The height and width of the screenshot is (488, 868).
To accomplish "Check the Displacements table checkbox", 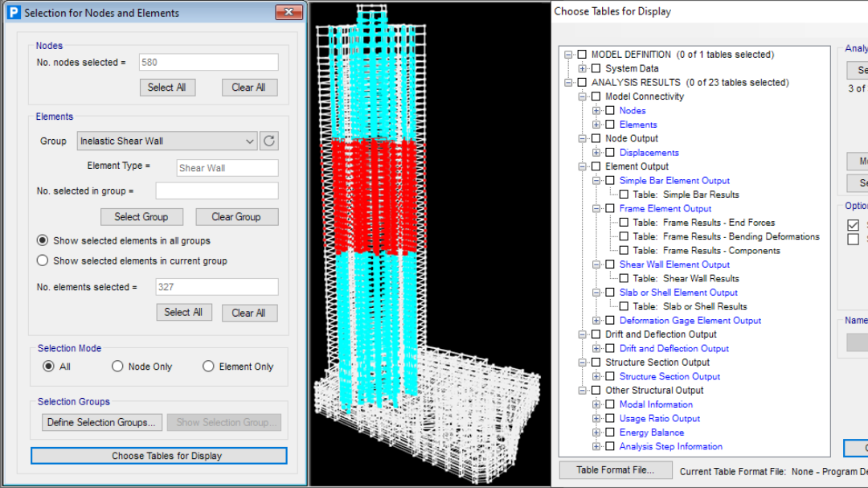I will pos(610,153).
